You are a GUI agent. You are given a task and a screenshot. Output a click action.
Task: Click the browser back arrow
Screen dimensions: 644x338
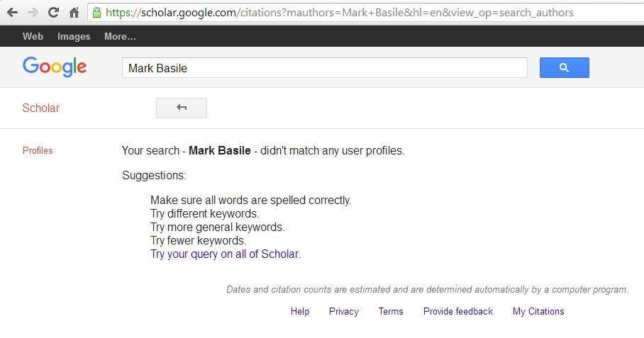pyautogui.click(x=12, y=12)
